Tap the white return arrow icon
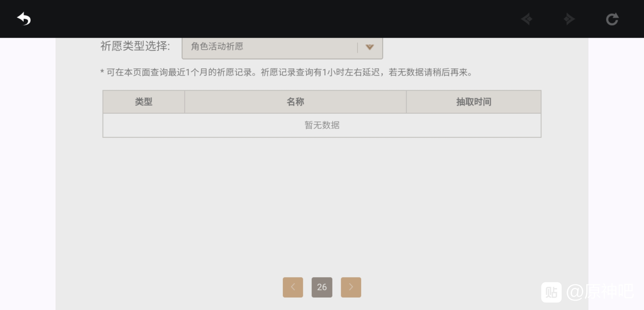644x310 pixels. pyautogui.click(x=24, y=19)
